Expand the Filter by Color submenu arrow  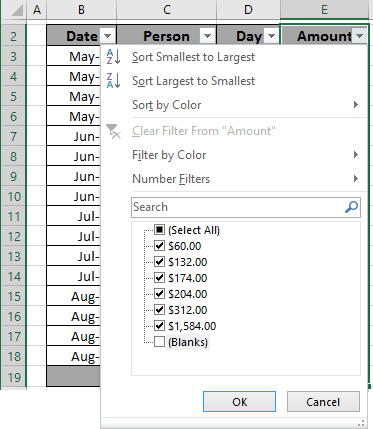356,155
